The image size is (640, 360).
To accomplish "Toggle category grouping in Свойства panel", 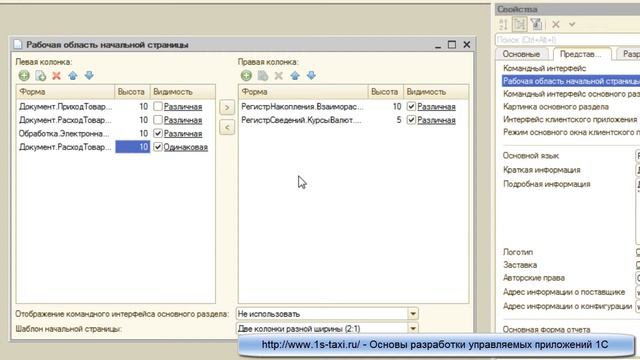I will coord(520,24).
